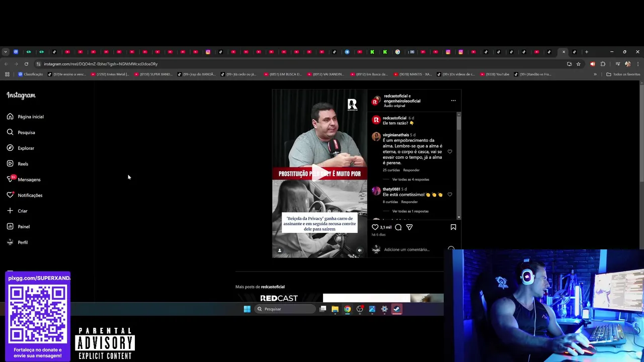Open Mensagens with the notification badge

tap(24, 179)
